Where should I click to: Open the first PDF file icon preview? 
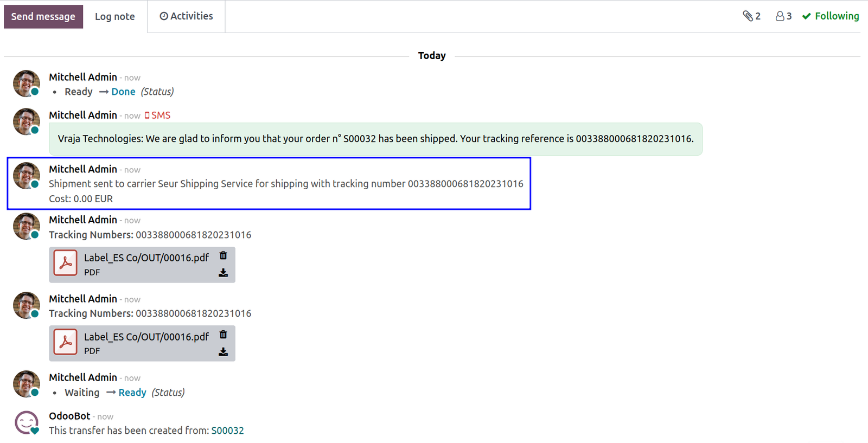click(66, 263)
